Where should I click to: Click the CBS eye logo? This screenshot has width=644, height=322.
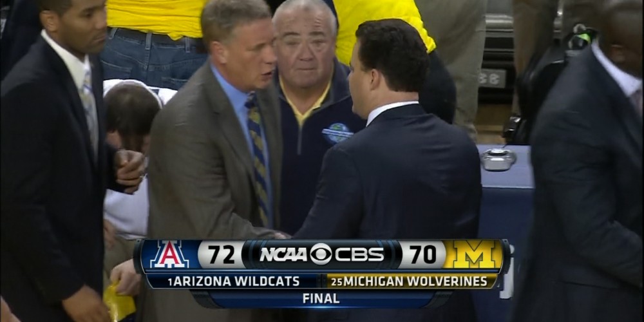(320, 254)
